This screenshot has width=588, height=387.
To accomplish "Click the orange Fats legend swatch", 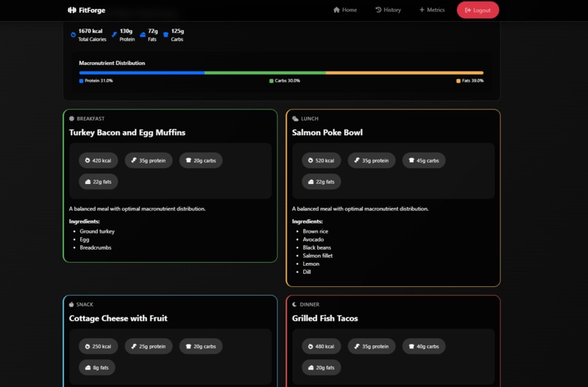I will click(x=458, y=81).
